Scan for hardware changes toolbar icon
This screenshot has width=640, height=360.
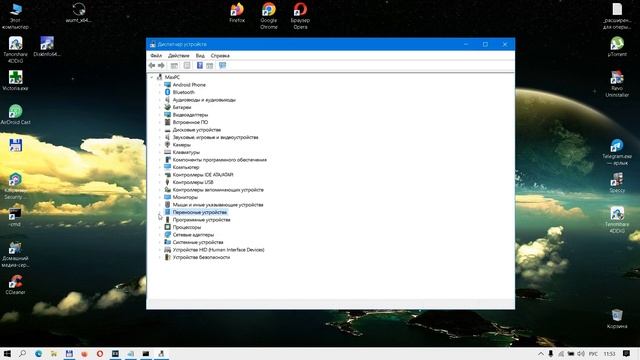coord(222,66)
